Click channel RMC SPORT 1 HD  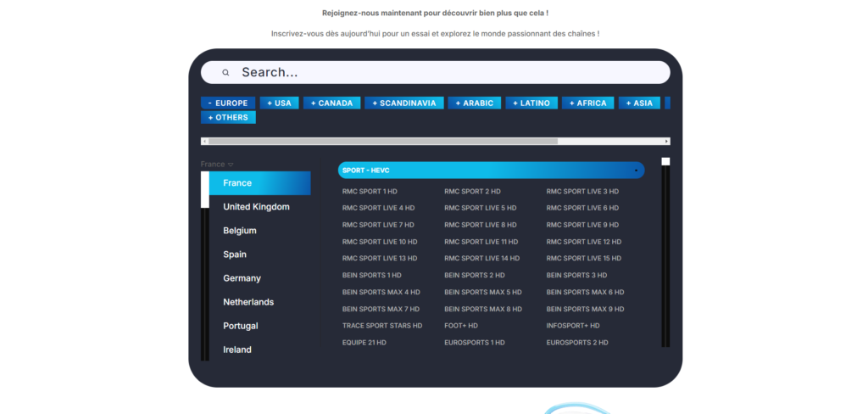coord(370,191)
